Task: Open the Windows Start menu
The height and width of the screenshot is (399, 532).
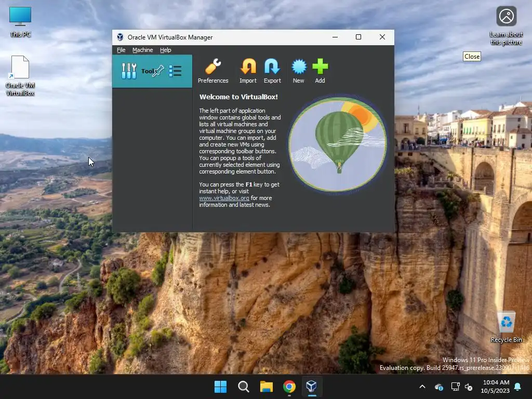Action: coord(220,387)
